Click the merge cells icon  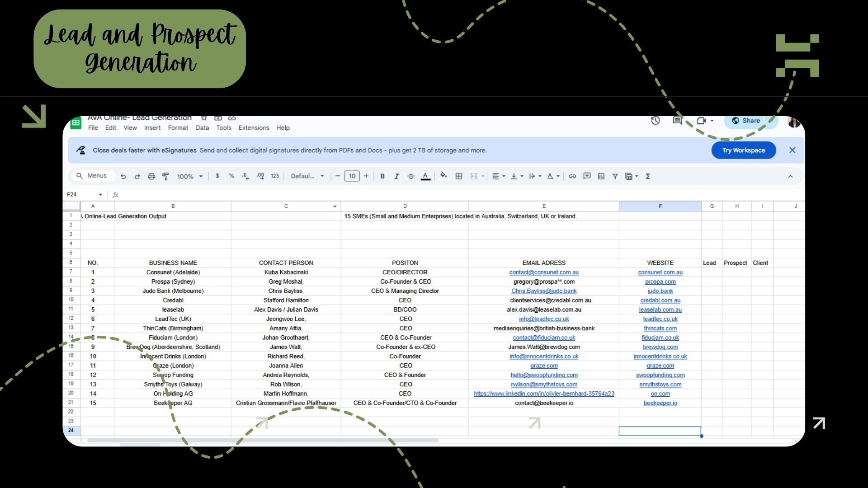tap(474, 176)
